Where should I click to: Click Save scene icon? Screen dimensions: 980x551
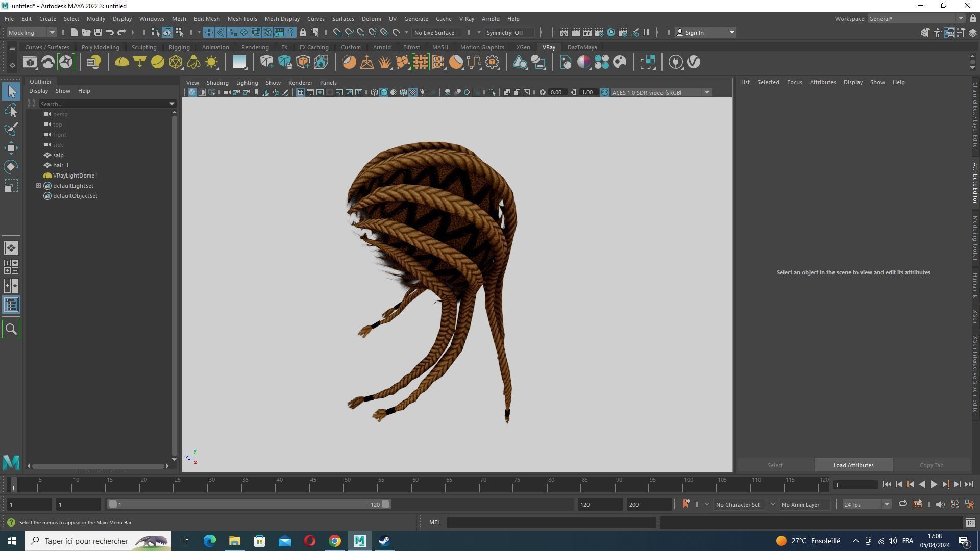pyautogui.click(x=98, y=32)
